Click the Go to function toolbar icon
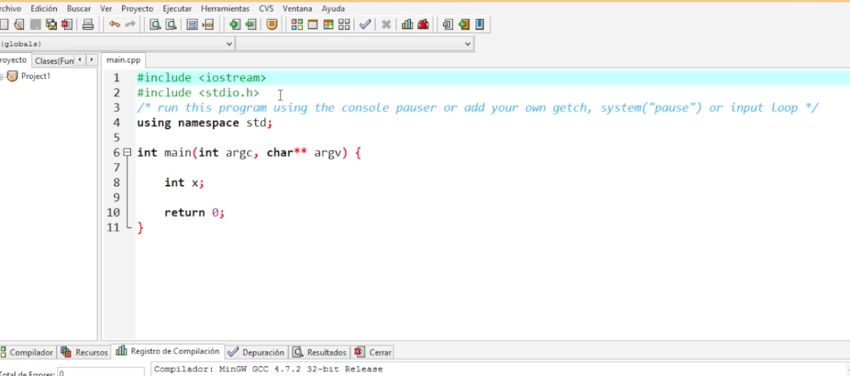850x376 pixels. pos(192,24)
